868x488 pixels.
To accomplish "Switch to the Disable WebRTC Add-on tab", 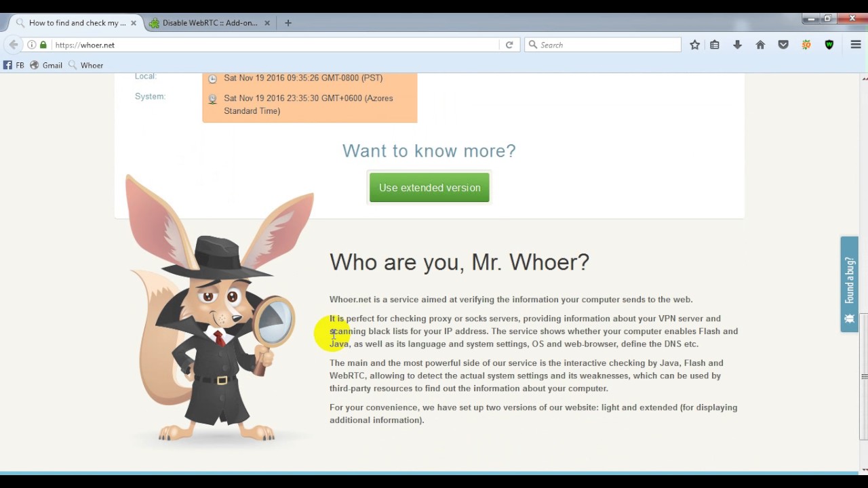I will point(210,23).
